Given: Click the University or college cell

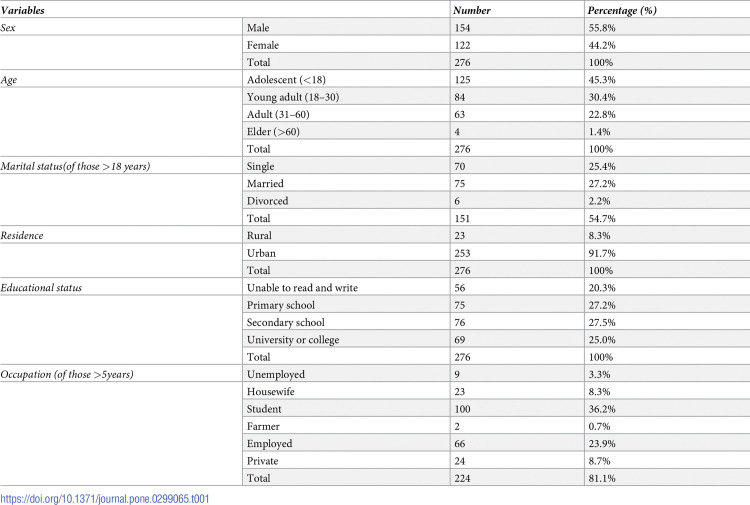Looking at the screenshot, I should pos(346,340).
